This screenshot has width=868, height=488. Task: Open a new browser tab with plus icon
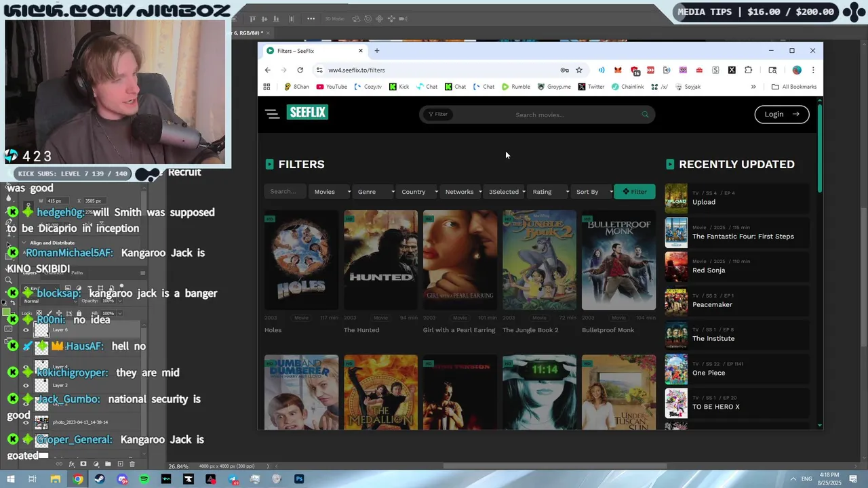click(377, 51)
